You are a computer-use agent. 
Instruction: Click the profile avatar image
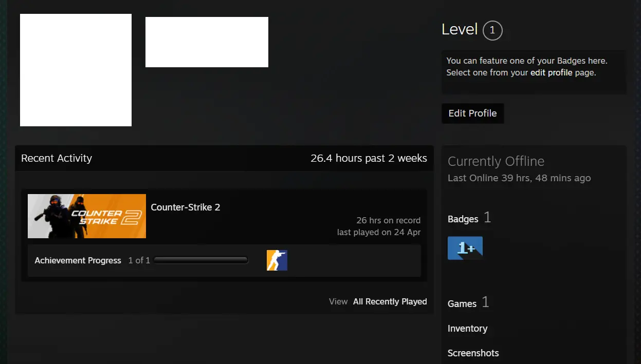coord(76,70)
